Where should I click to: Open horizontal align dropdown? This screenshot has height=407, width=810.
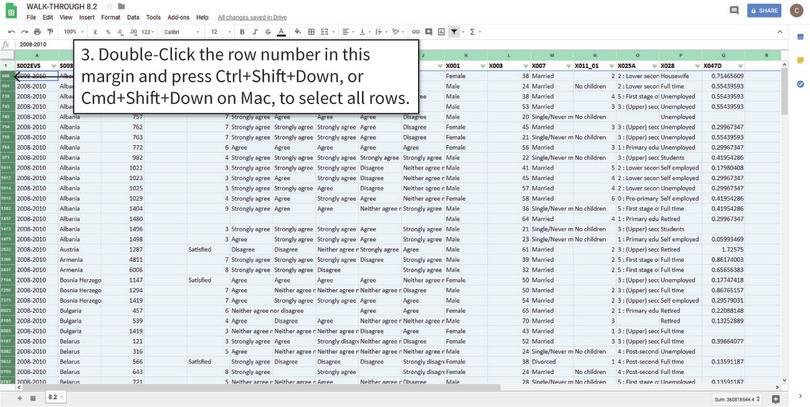[x=348, y=32]
